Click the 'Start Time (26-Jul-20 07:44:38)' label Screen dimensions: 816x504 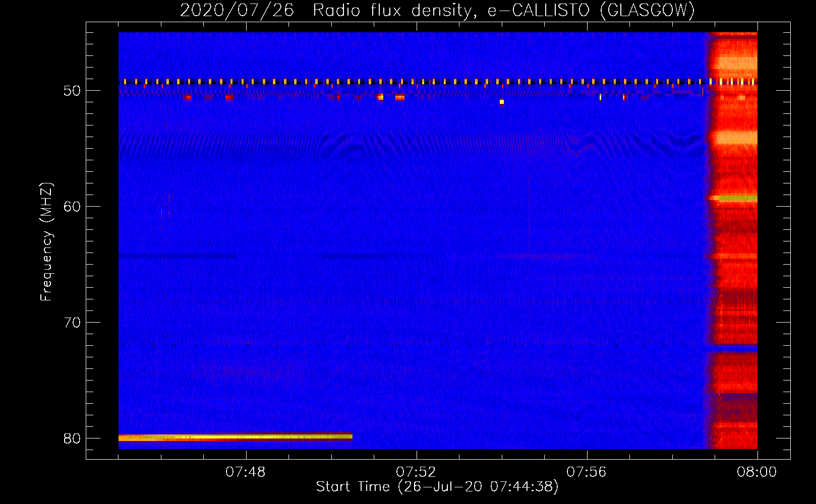[437, 487]
